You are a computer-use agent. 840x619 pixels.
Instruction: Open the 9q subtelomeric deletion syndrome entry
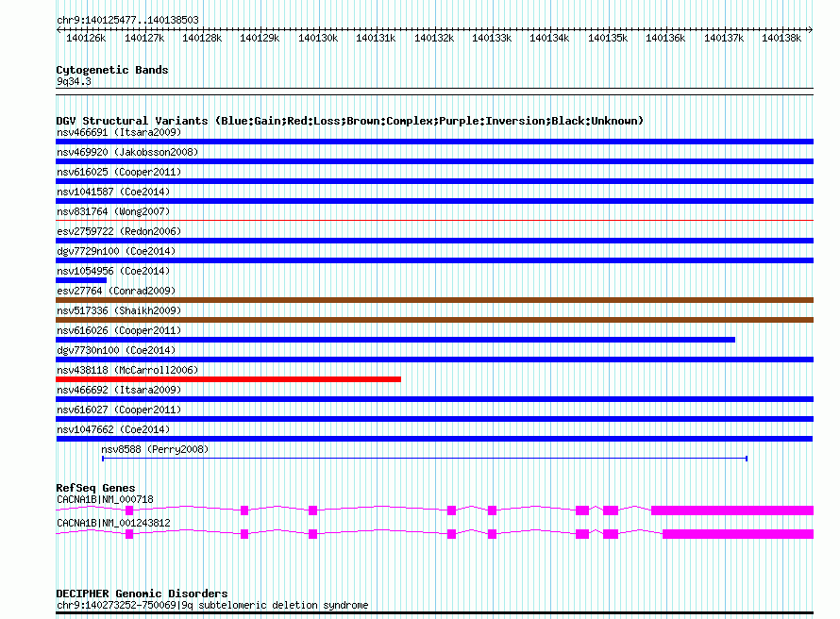tap(212, 605)
